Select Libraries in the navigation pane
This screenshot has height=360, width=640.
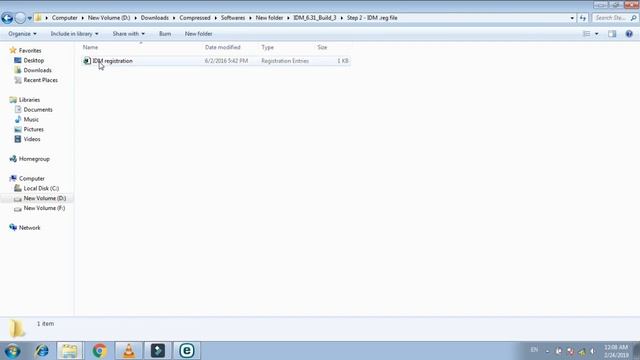point(29,100)
